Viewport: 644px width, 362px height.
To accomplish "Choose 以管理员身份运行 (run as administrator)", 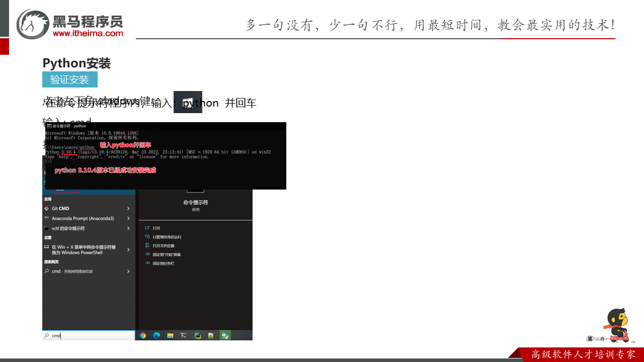I will [167, 237].
